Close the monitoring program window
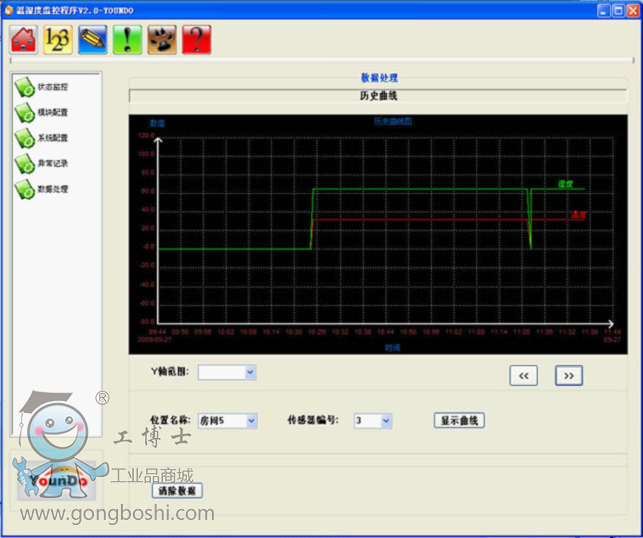Viewport: 643px width, 538px height. (633, 10)
